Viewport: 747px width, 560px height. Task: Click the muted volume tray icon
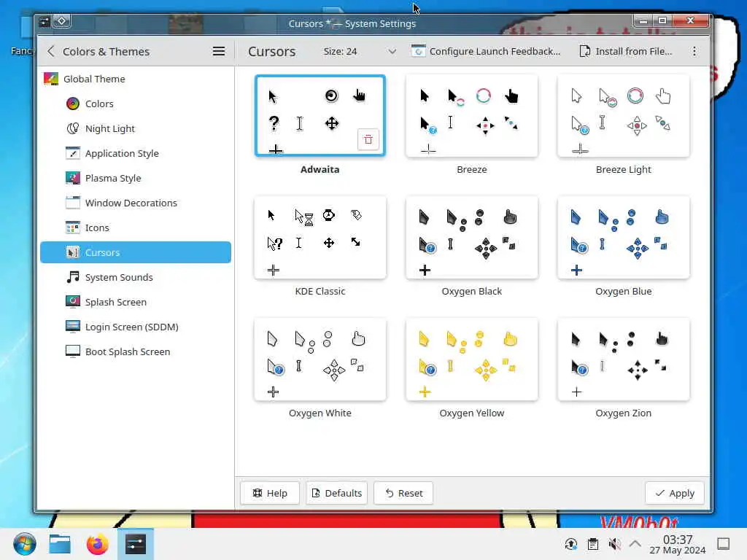tap(614, 544)
